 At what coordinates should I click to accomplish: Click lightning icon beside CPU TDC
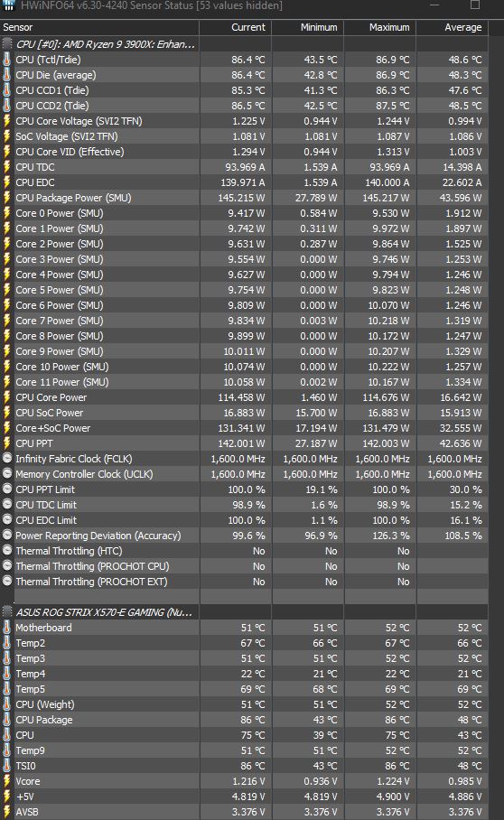(x=7, y=167)
